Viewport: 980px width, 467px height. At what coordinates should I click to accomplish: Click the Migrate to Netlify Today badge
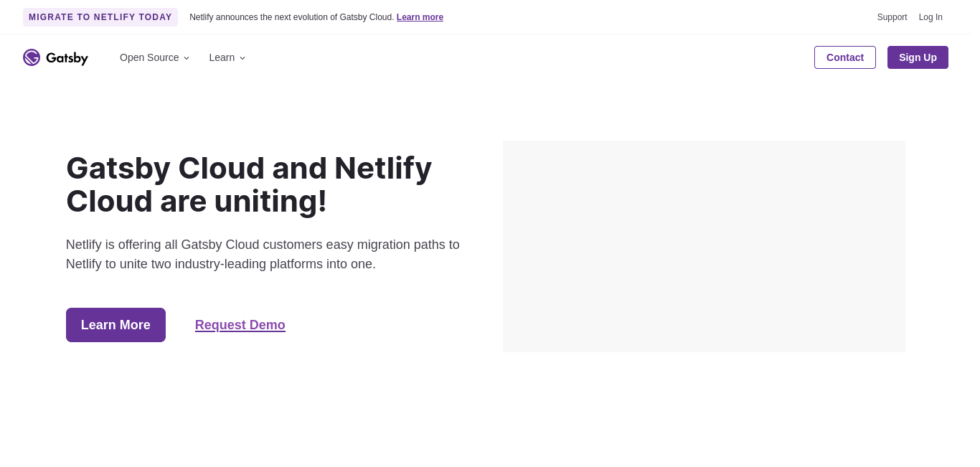tap(100, 17)
